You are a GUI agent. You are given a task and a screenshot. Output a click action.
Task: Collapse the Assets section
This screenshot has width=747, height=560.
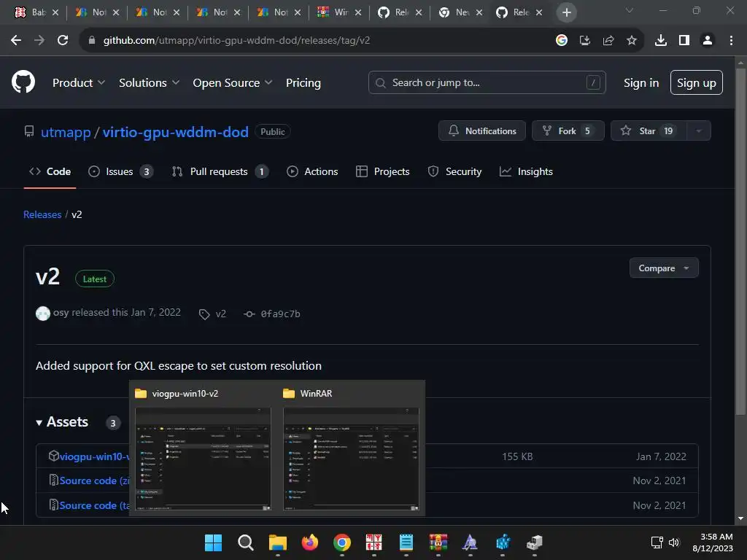pyautogui.click(x=62, y=422)
